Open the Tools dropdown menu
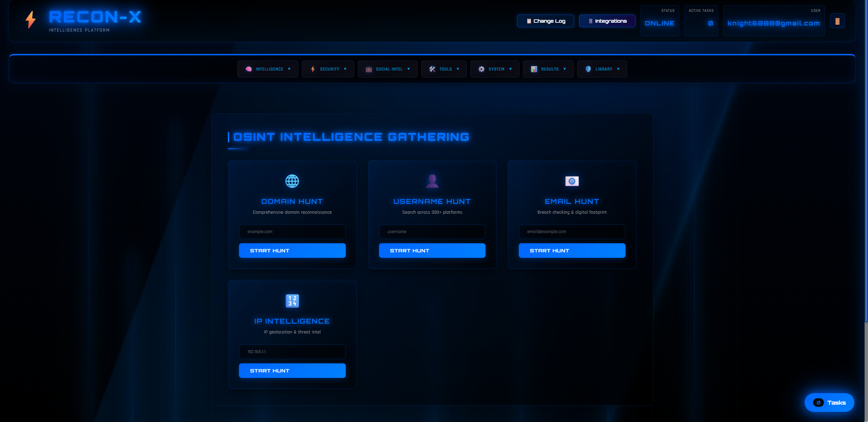The image size is (868, 422). [x=444, y=69]
